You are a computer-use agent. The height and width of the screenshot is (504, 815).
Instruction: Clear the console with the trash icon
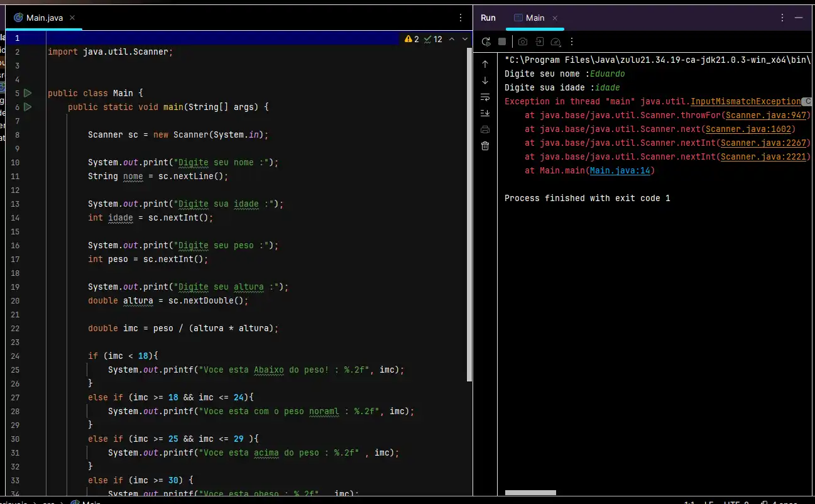click(x=485, y=146)
